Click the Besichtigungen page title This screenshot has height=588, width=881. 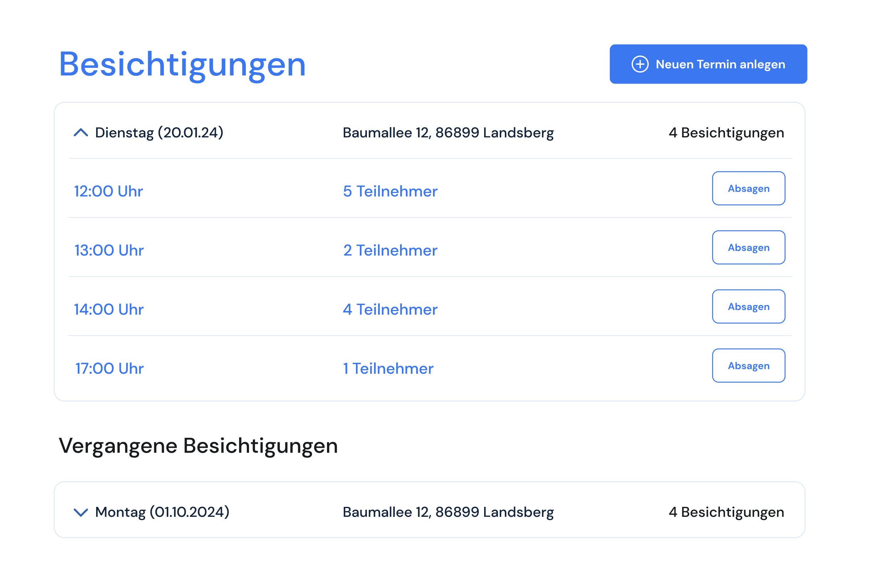click(x=182, y=64)
